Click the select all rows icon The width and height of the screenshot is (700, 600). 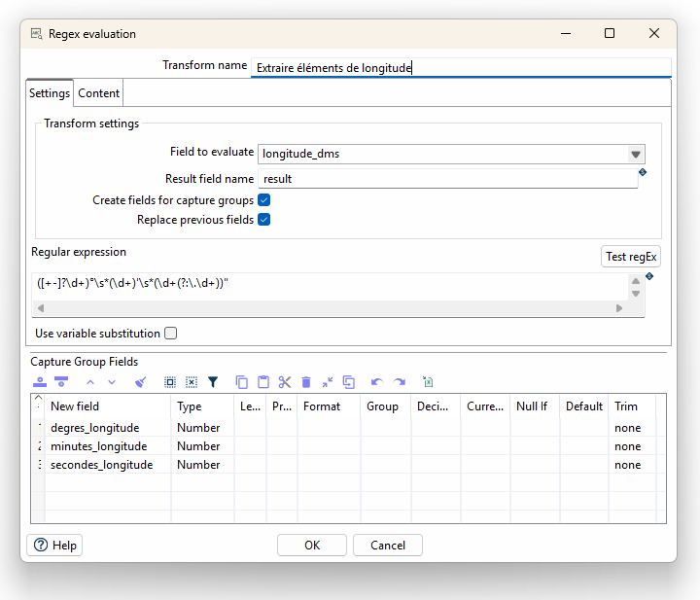pyautogui.click(x=169, y=382)
